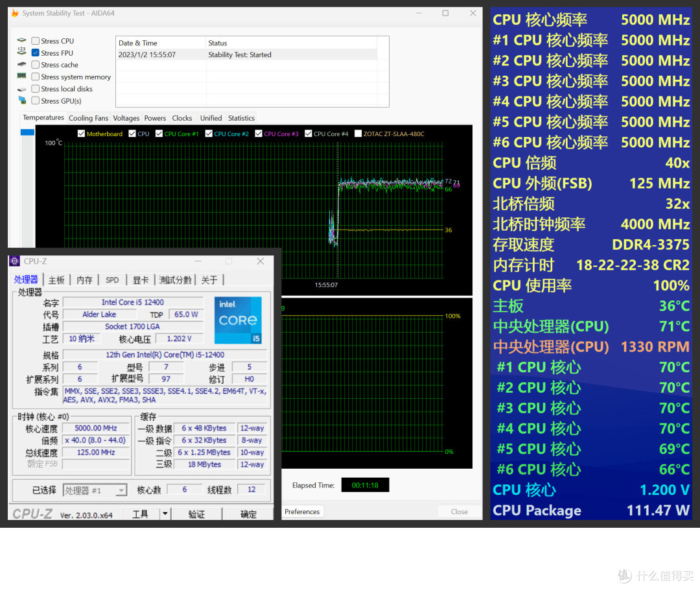Toggle CPU Core #3 graph checkbox
This screenshot has height=590, width=700.
259,134
